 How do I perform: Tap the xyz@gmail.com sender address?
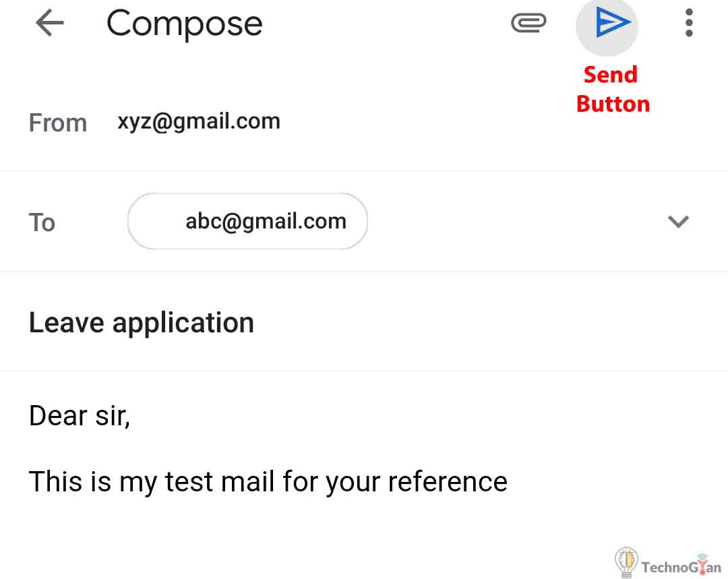click(198, 122)
